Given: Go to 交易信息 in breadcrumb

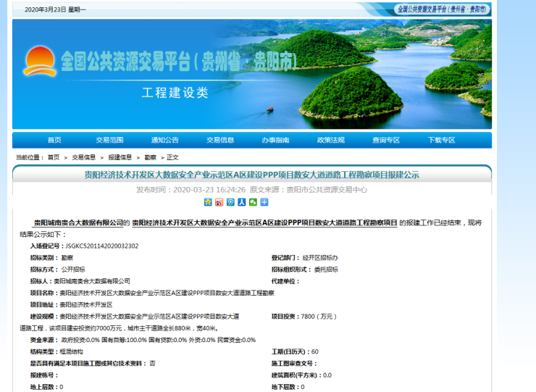Looking at the screenshot, I should click(x=84, y=157).
